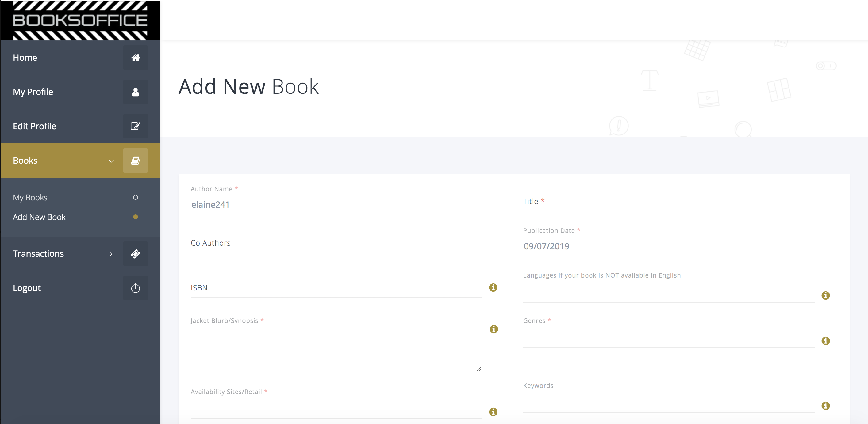This screenshot has width=868, height=424.
Task: Click the Add New Book page heading
Action: pos(248,87)
